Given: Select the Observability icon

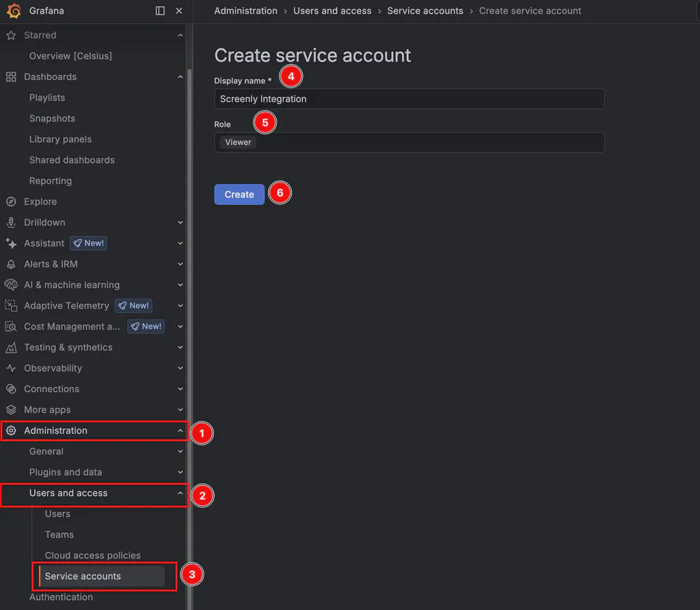Looking at the screenshot, I should (11, 368).
